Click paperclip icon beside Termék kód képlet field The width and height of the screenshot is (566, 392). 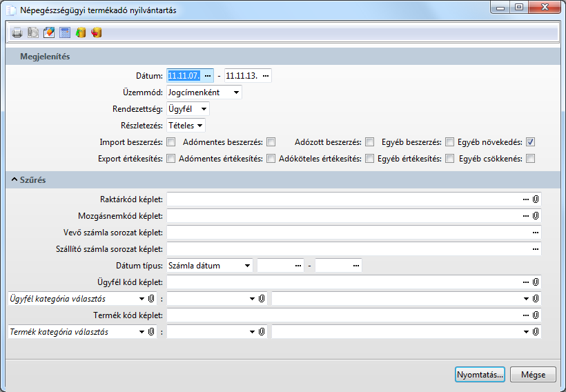(x=536, y=315)
